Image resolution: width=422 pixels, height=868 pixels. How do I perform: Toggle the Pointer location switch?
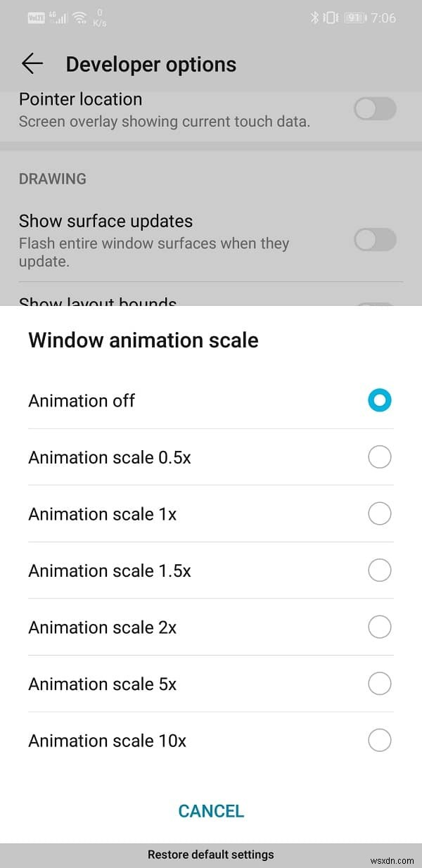coord(375,110)
